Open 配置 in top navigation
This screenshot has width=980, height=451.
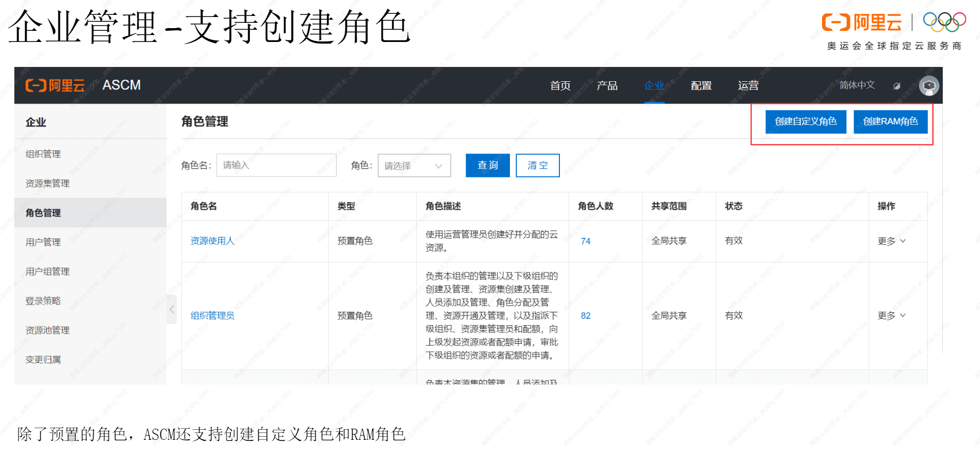coord(701,86)
